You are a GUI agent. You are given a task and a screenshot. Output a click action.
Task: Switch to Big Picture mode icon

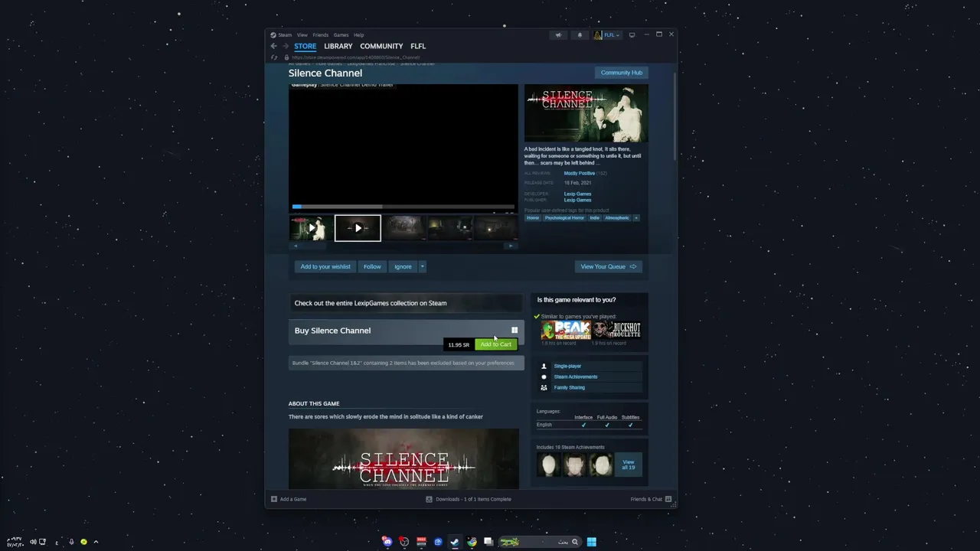tap(632, 34)
